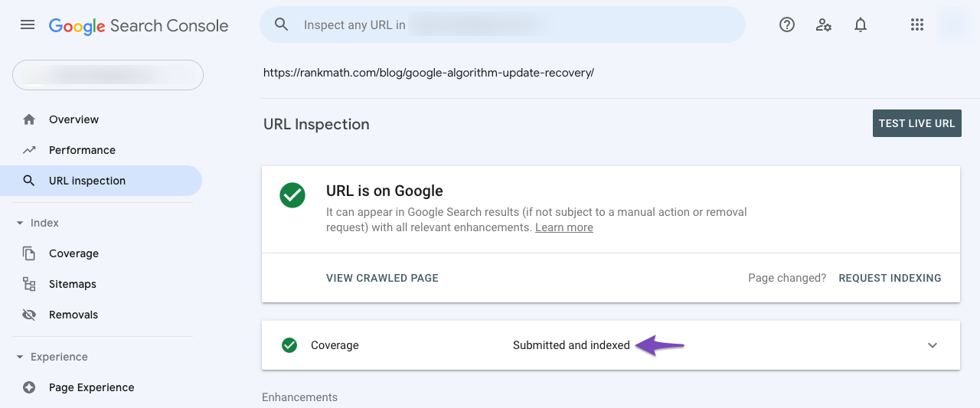Click the Sitemaps tree icon
Screen dimensions: 980x408
29,284
